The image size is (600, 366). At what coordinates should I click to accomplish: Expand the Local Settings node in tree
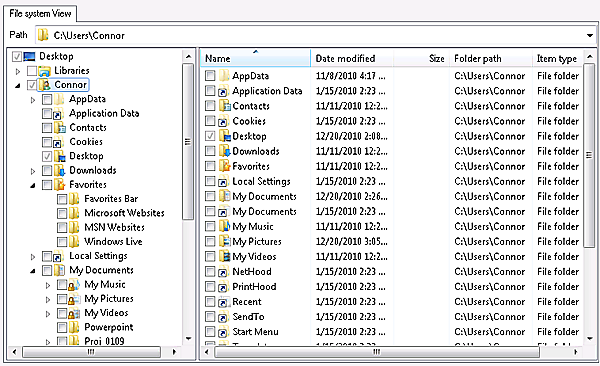[33, 257]
